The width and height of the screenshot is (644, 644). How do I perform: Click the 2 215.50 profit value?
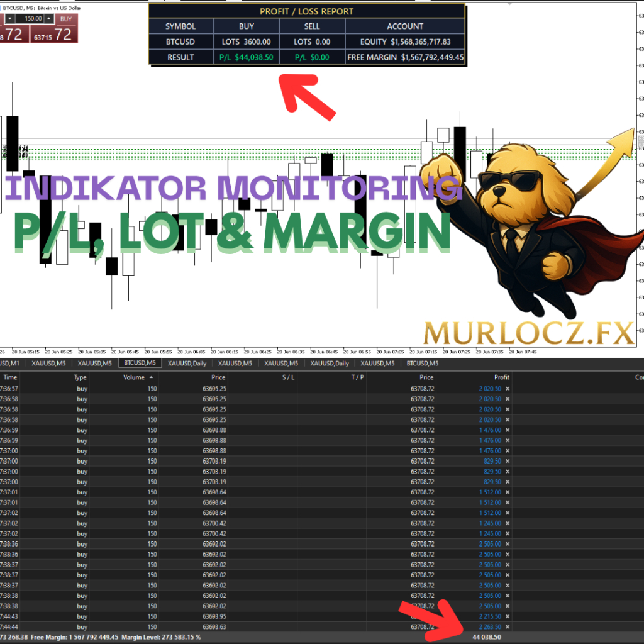[490, 616]
